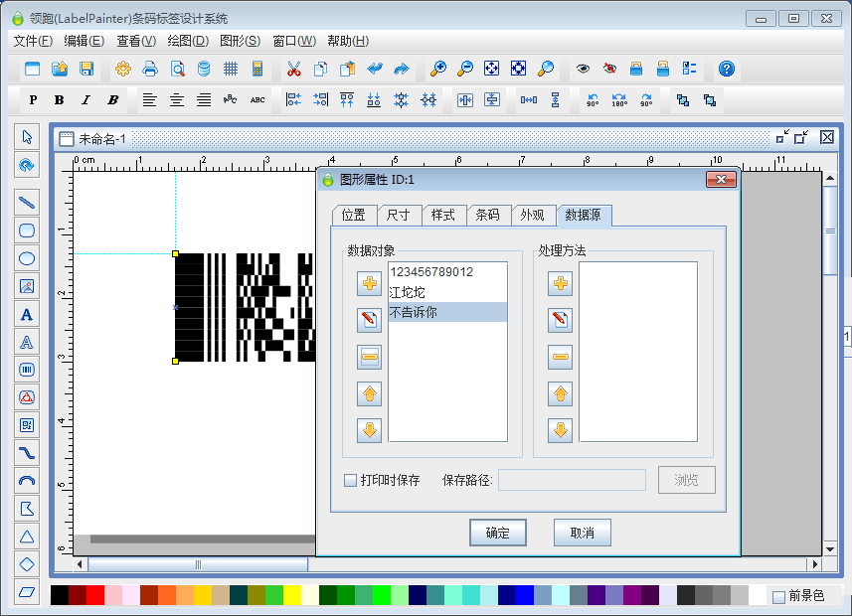This screenshot has height=616, width=852.
Task: Click the redo arrow icon
Action: point(401,69)
